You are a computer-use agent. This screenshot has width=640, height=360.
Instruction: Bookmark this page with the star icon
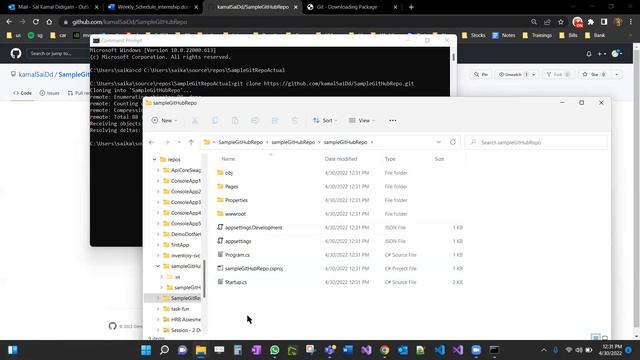coord(561,22)
